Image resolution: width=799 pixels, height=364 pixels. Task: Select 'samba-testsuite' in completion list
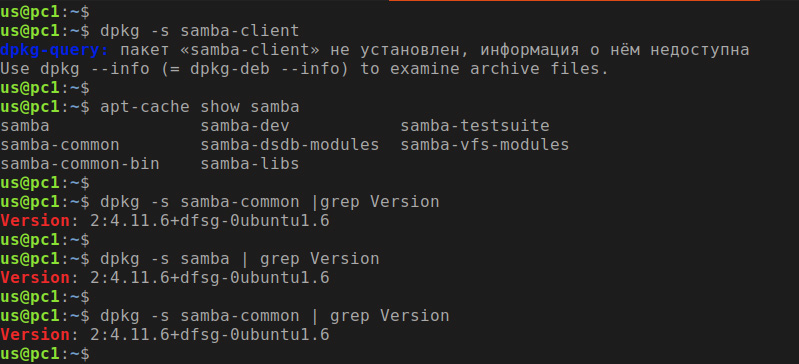(474, 126)
